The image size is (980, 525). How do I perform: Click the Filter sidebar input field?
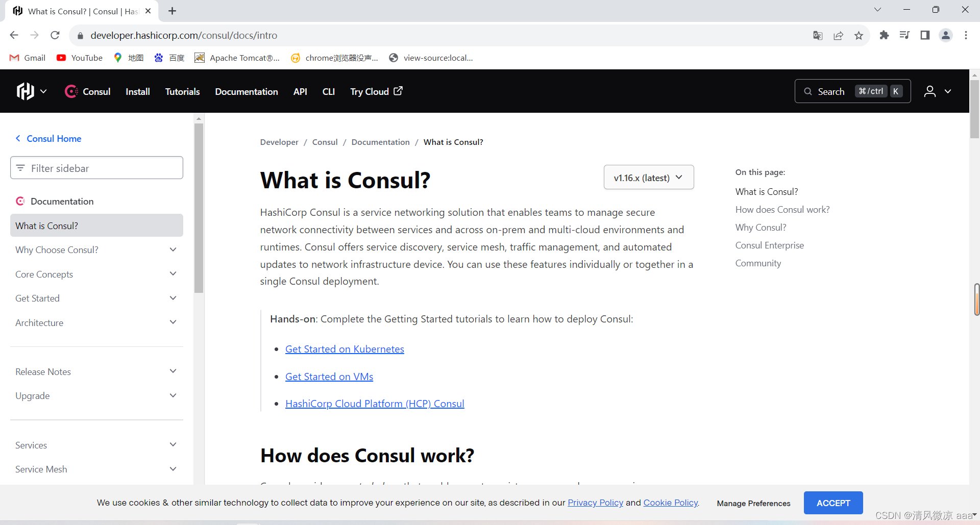click(x=96, y=168)
